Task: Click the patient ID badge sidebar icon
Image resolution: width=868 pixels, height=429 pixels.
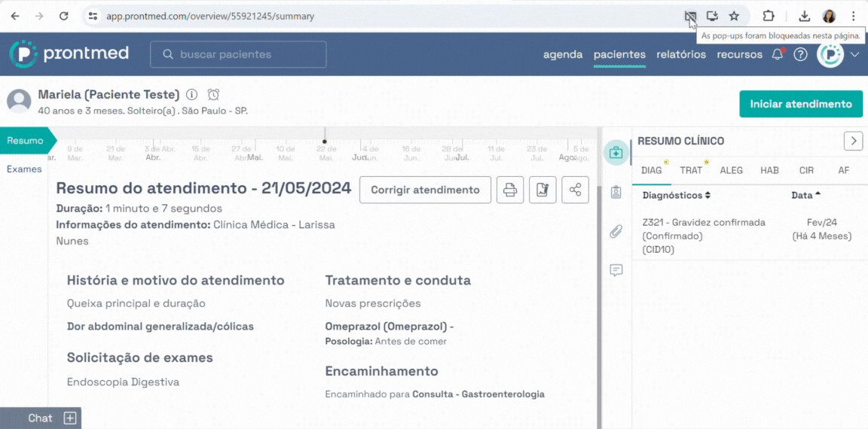Action: coord(616,192)
